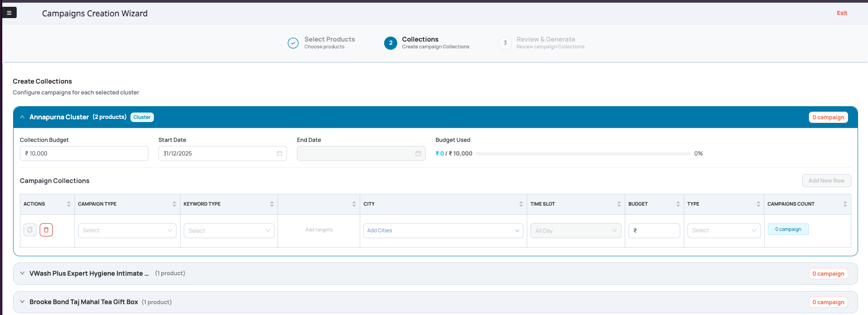Image resolution: width=868 pixels, height=315 pixels.
Task: Click the (2 products) text
Action: pyautogui.click(x=110, y=117)
